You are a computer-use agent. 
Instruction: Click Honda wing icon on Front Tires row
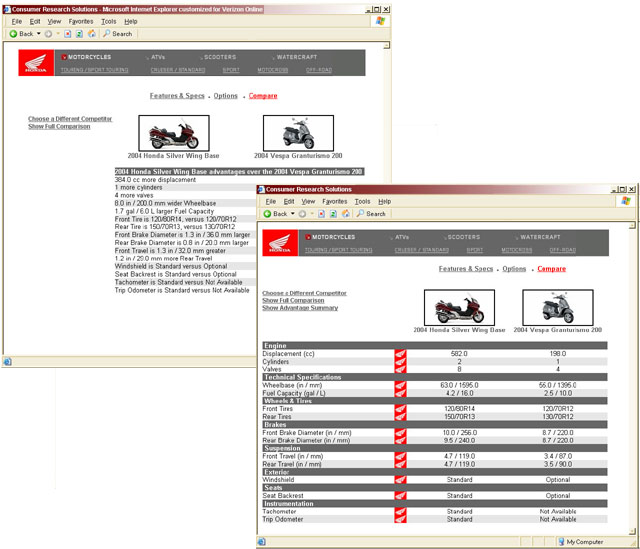(400, 409)
